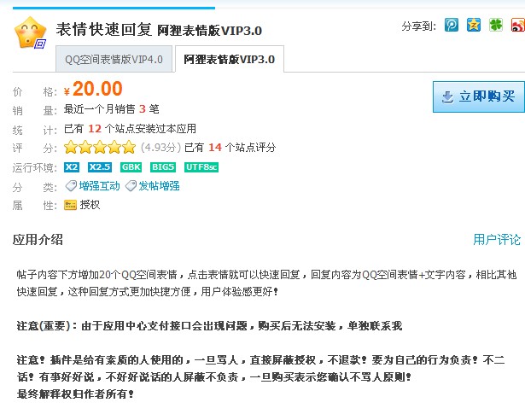Click the UTF8sc encoding badge
This screenshot has width=525, height=420.
pyautogui.click(x=201, y=166)
